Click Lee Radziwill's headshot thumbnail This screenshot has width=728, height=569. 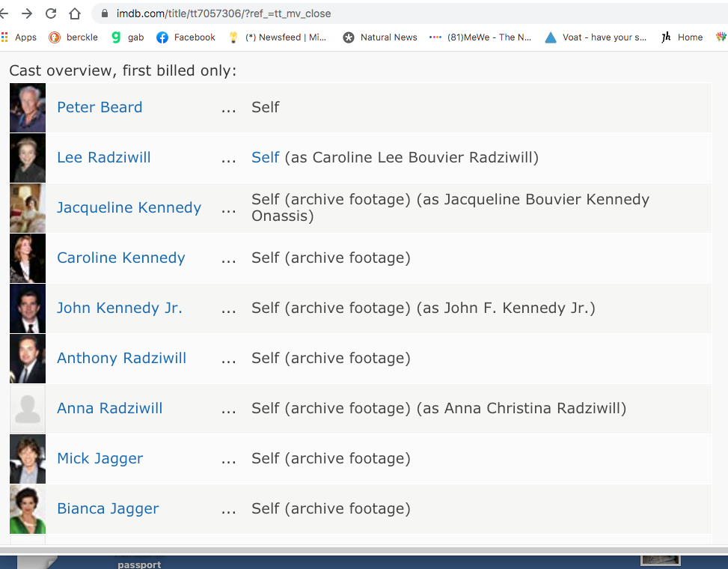(x=28, y=158)
